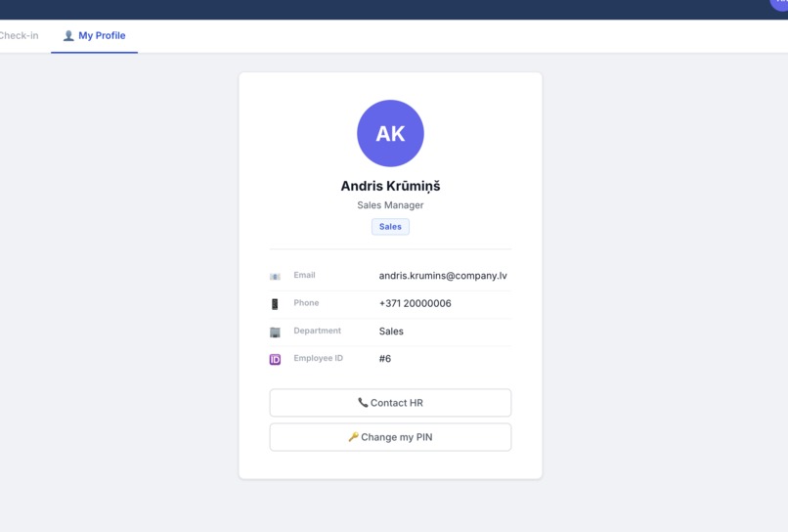The height and width of the screenshot is (532, 788).
Task: Click the Change my PIN button
Action: pos(390,437)
